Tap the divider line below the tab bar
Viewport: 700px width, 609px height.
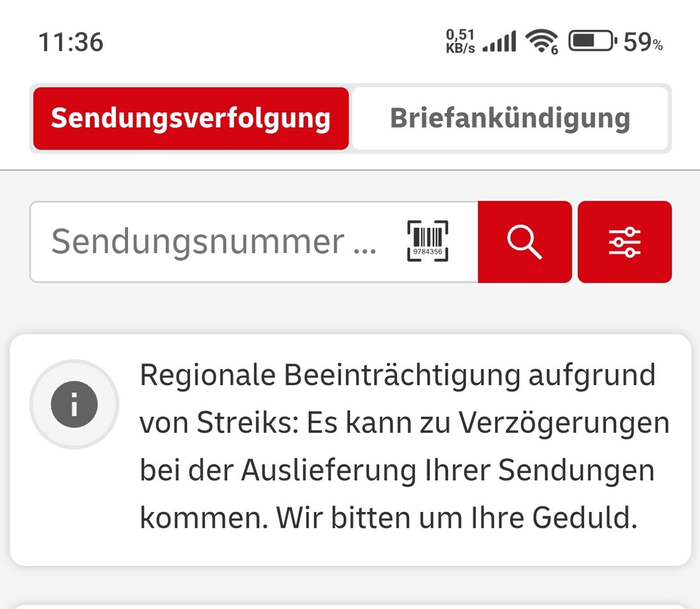click(350, 170)
